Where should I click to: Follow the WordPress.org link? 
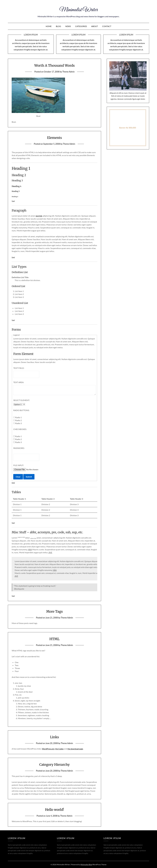pos(48,749)
